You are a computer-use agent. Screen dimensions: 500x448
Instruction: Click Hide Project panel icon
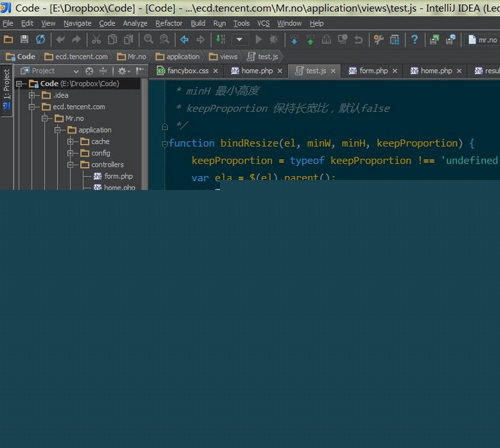click(139, 71)
